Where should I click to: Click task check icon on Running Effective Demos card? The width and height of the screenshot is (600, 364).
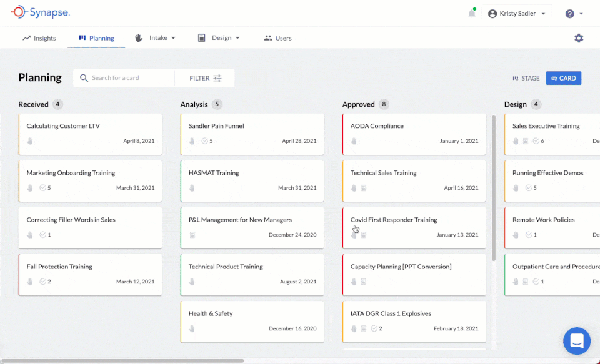tap(529, 188)
